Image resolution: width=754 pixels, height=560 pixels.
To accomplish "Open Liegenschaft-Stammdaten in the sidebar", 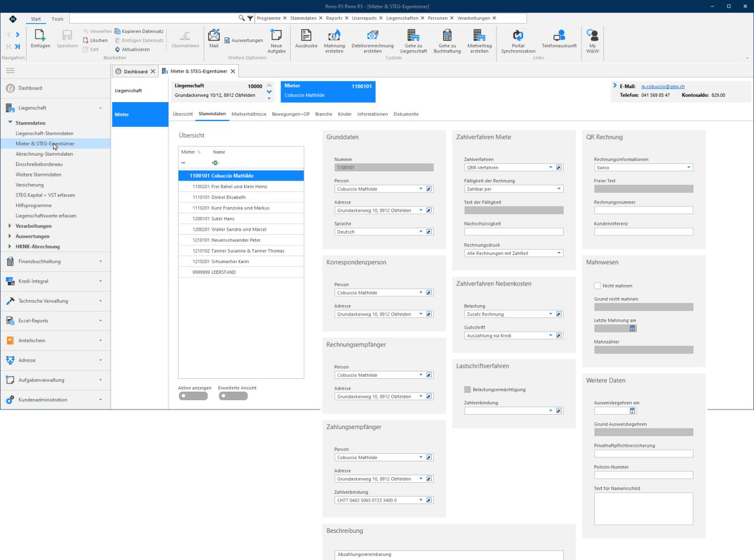I will coord(44,133).
